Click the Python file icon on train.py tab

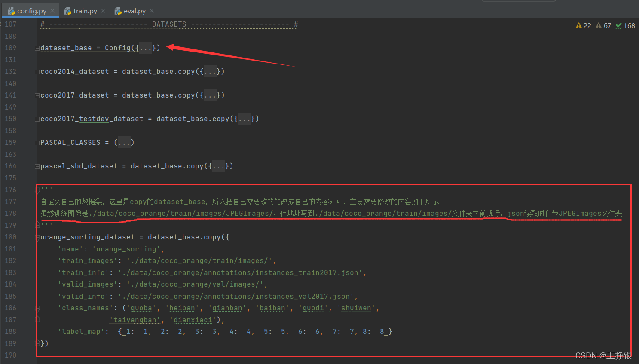point(68,11)
